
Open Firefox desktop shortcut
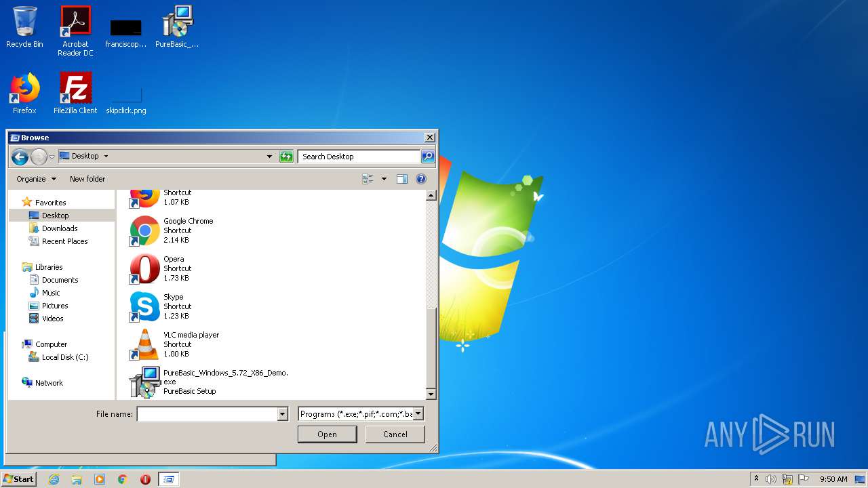click(24, 94)
